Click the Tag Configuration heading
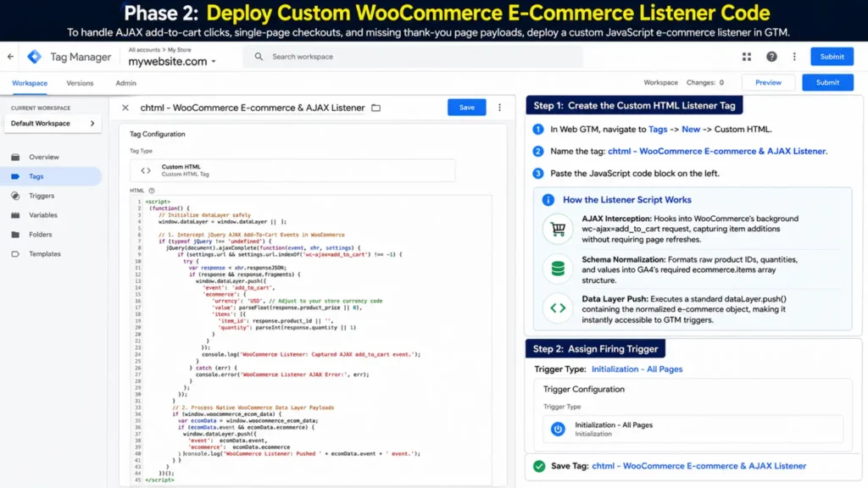 pyautogui.click(x=157, y=135)
